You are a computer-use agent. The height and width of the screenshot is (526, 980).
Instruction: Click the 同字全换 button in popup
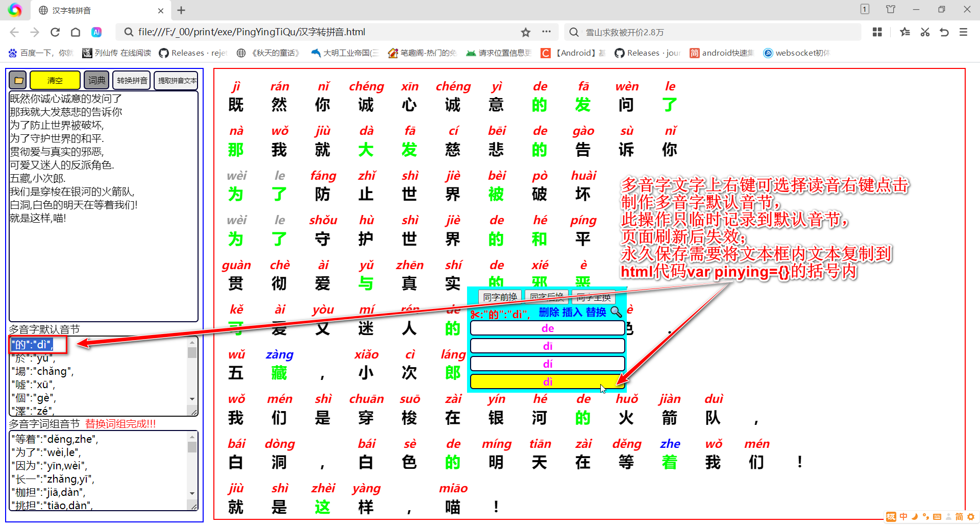(x=594, y=297)
